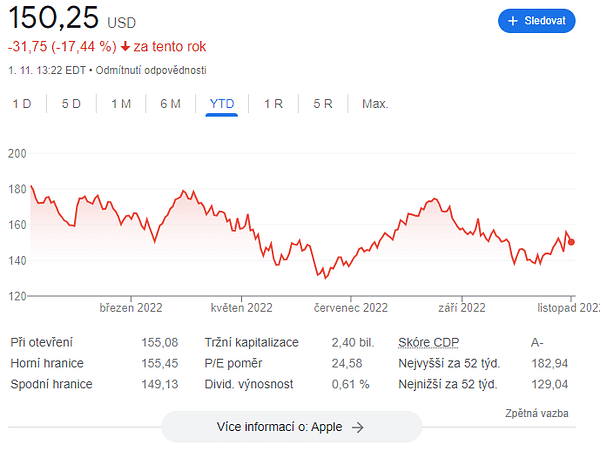
Task: Open the 1 R yearly range tab
Action: 274,104
